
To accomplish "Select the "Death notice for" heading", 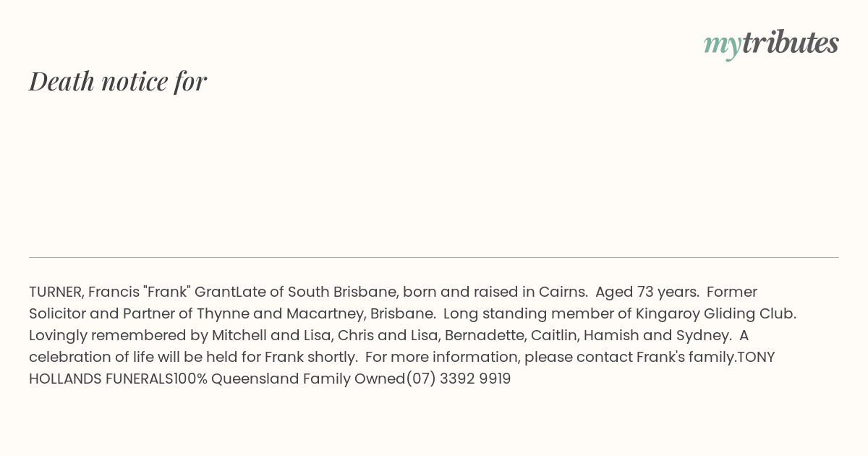I will click(118, 81).
